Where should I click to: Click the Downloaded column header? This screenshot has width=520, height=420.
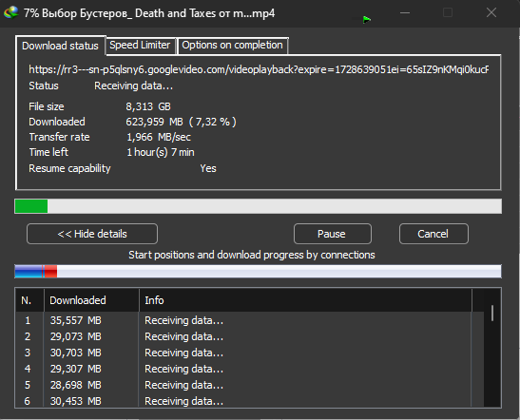point(91,300)
